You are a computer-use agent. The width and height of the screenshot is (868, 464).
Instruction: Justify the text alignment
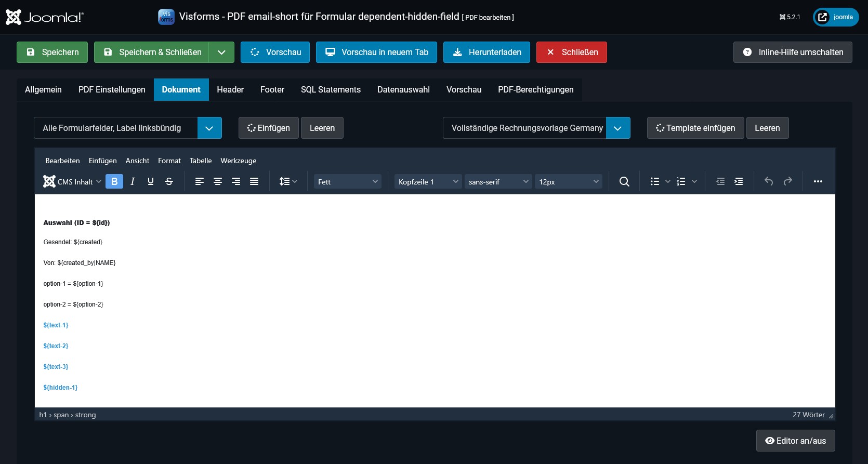[x=254, y=181]
